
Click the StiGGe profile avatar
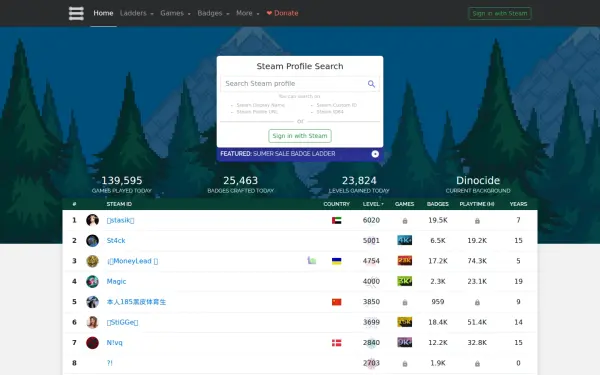92,322
